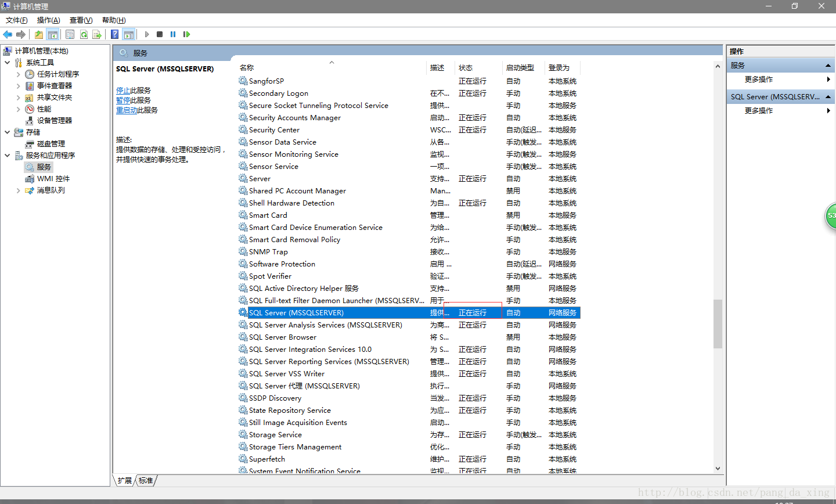
Task: Select the 服务 tree item
Action: click(44, 167)
